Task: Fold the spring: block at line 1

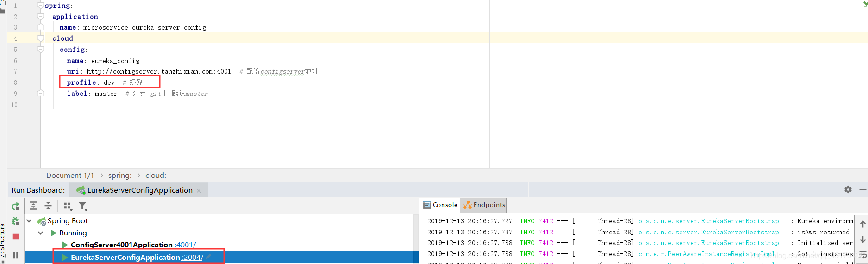Action: 41,6
